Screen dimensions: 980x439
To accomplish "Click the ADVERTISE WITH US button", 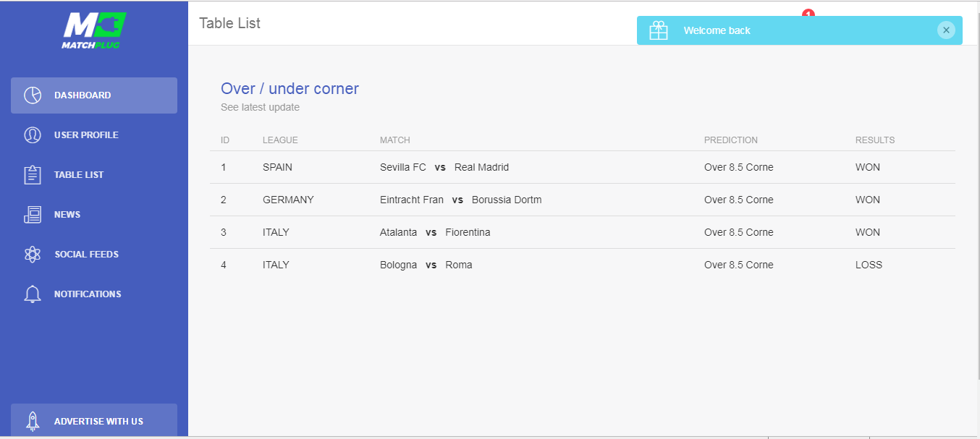I will coord(94,421).
